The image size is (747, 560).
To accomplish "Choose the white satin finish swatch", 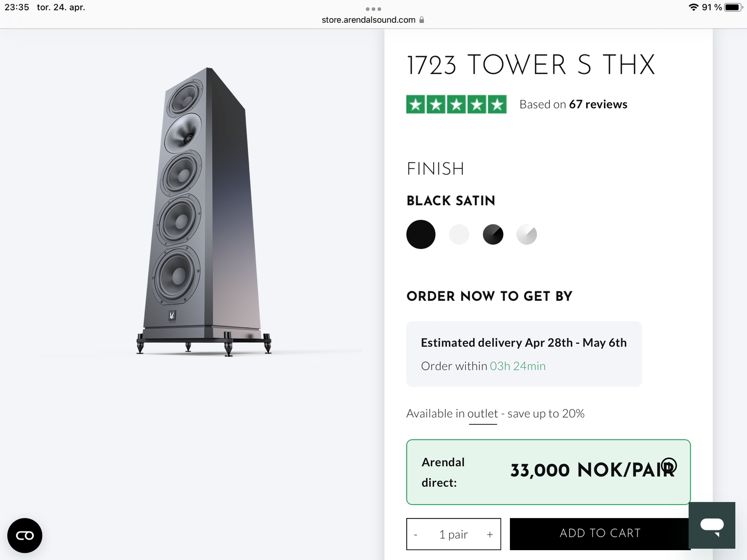I will [459, 234].
